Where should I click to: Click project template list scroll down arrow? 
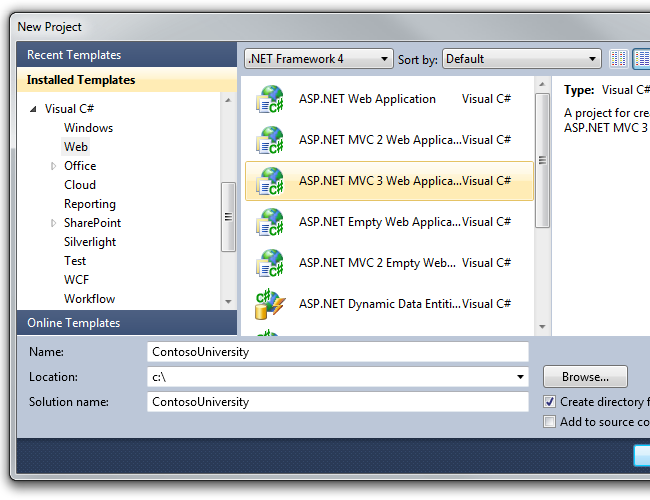pos(542,327)
